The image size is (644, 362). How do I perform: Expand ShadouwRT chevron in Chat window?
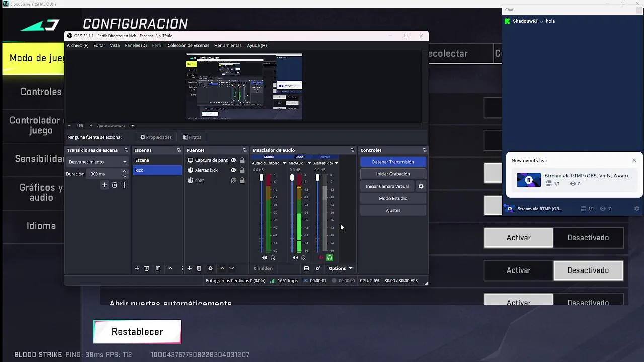pyautogui.click(x=542, y=21)
